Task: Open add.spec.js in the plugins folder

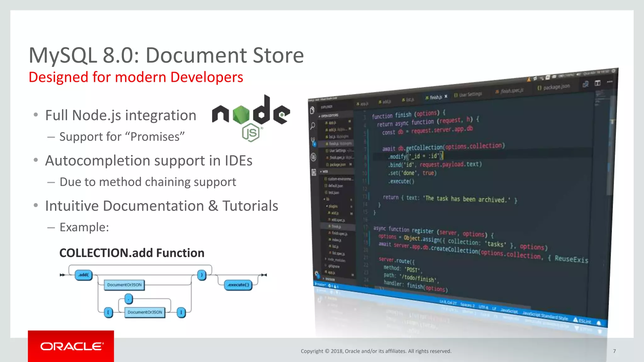Action: 337,220
